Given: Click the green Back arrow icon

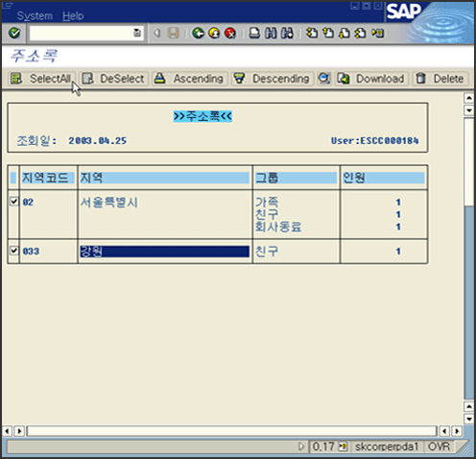Looking at the screenshot, I should click(198, 33).
